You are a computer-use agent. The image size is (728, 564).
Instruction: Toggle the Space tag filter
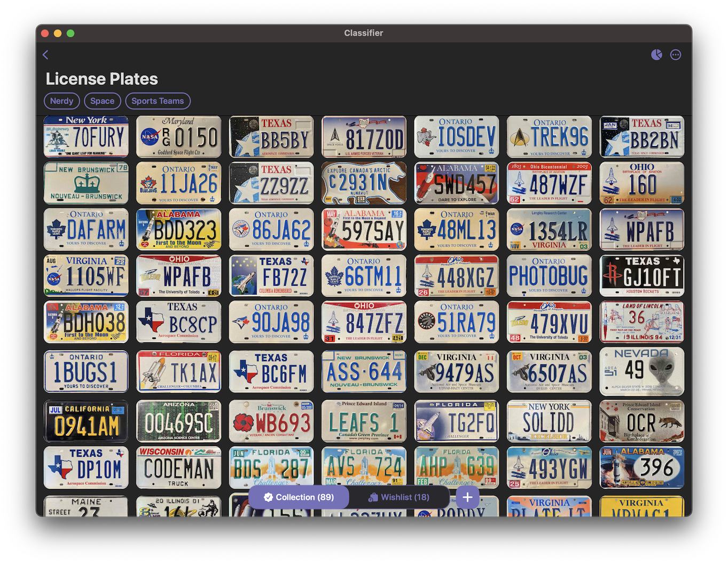point(102,101)
